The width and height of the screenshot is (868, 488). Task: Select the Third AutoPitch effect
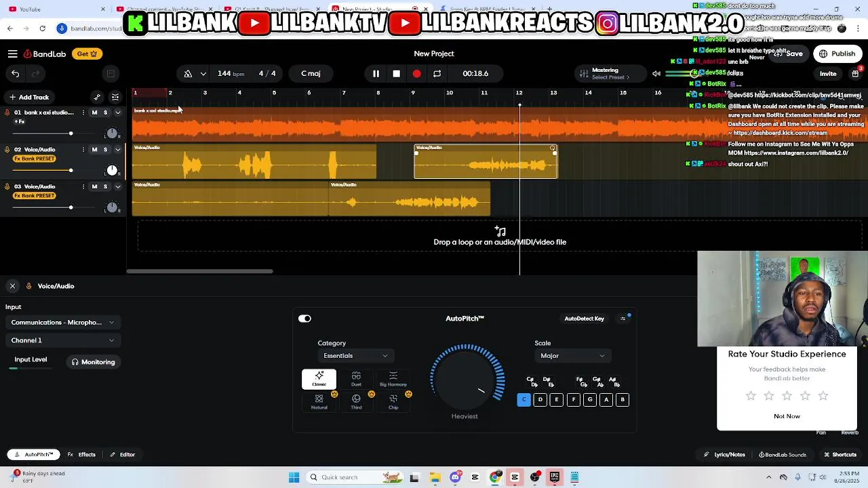pyautogui.click(x=356, y=402)
